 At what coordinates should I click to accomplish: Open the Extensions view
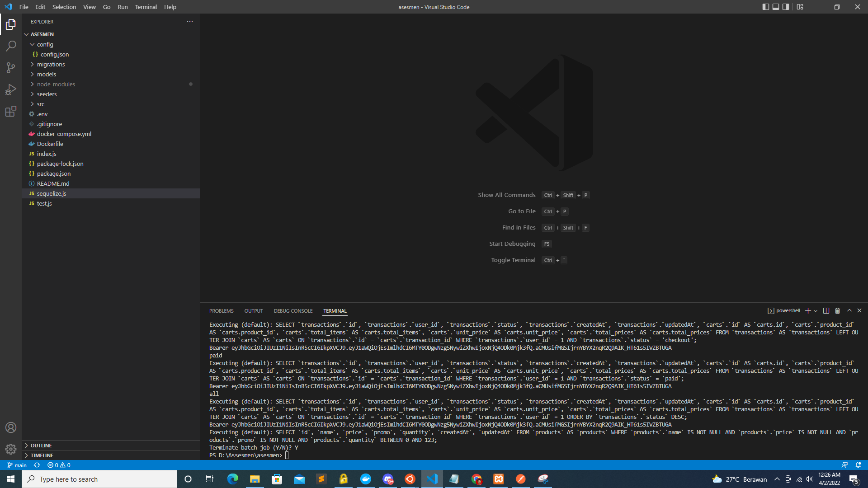click(x=11, y=111)
